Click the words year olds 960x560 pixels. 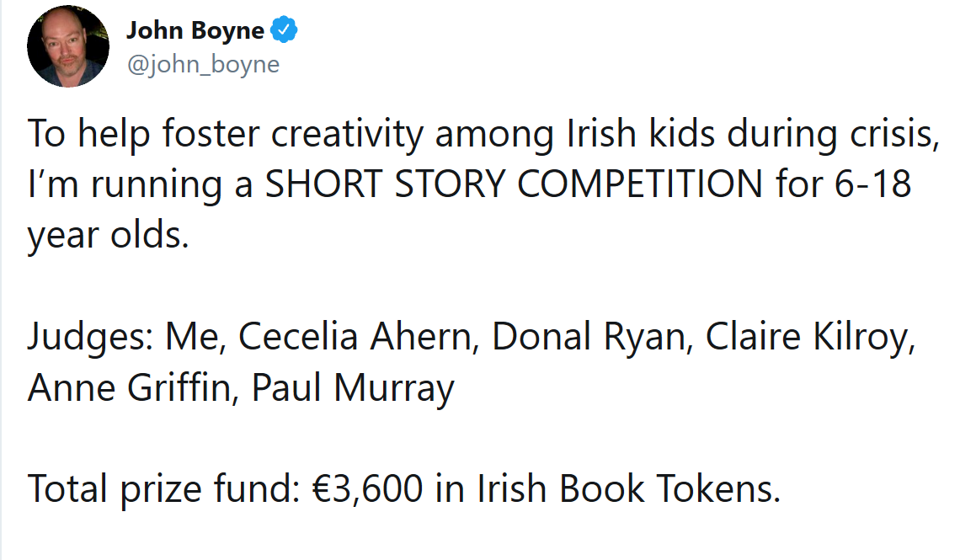(x=108, y=235)
